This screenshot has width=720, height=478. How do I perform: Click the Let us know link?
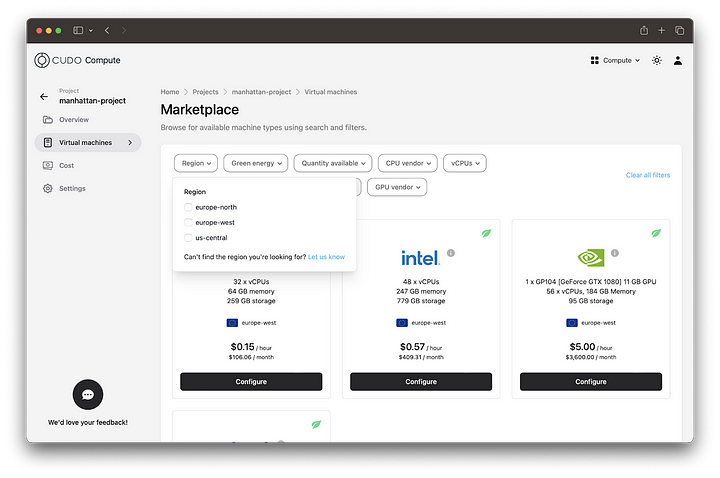pos(326,257)
